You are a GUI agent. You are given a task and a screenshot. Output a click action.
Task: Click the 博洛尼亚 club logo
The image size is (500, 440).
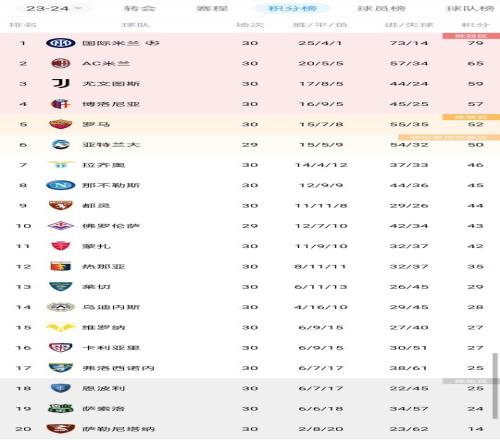click(x=60, y=104)
